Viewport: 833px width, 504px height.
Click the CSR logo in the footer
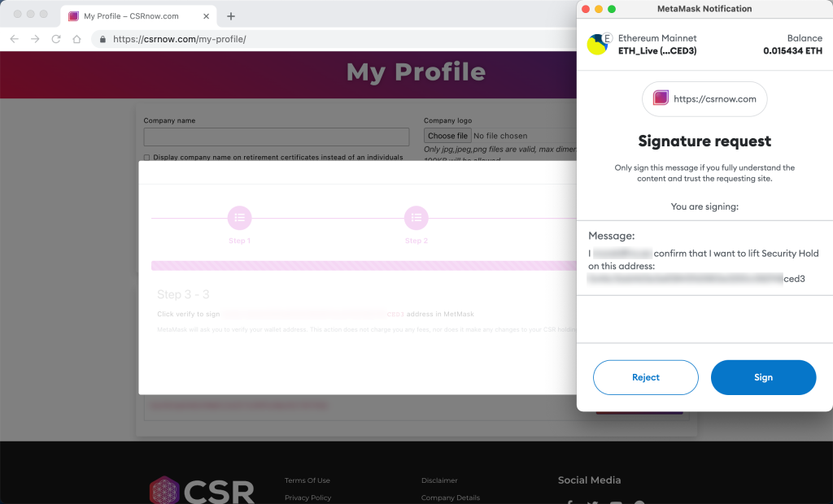click(202, 491)
